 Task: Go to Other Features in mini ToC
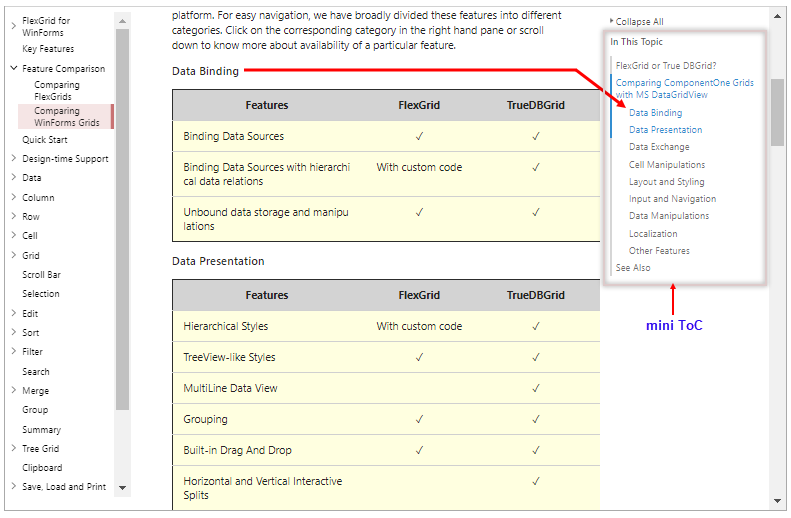[x=659, y=251]
